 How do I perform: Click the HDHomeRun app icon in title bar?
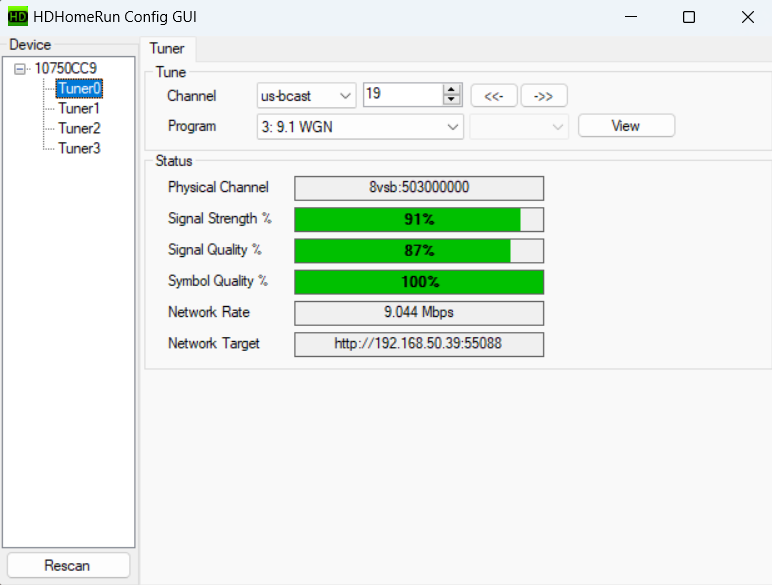(x=18, y=17)
